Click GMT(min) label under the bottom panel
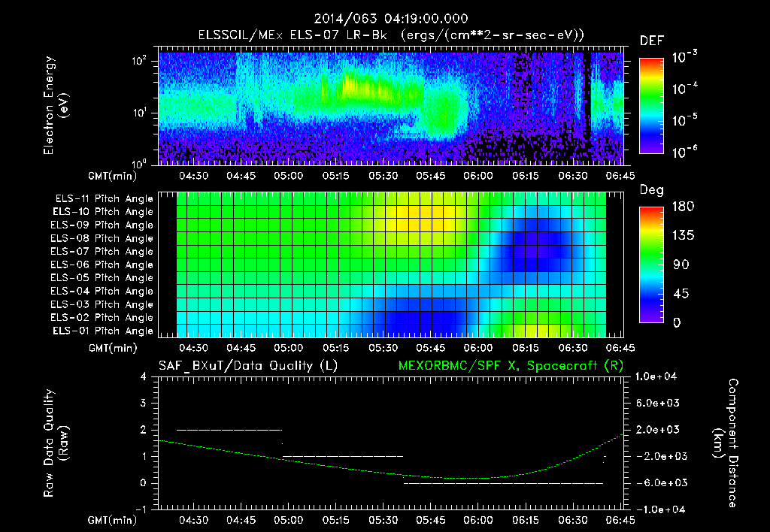Viewport: 770px width, 532px height. coord(113,520)
